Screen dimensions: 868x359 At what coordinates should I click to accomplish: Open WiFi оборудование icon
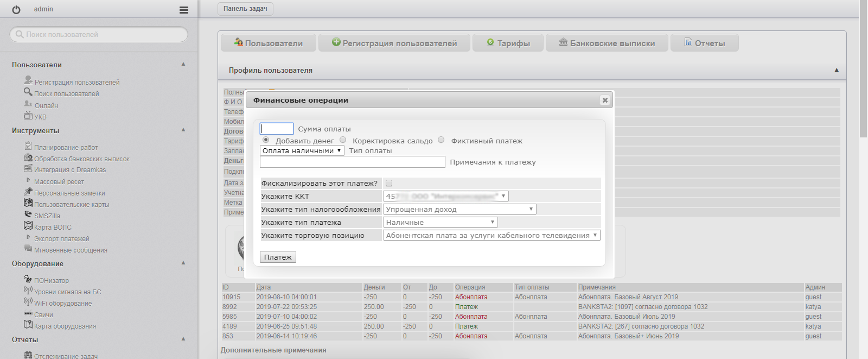click(x=28, y=302)
